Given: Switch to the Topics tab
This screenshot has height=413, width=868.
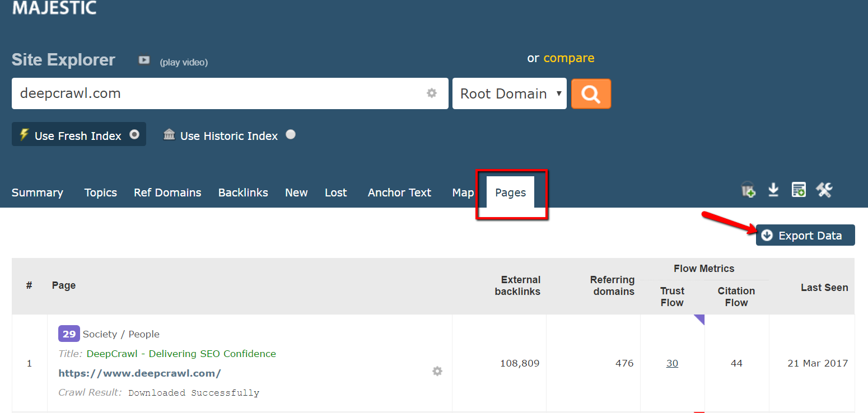Looking at the screenshot, I should 101,193.
